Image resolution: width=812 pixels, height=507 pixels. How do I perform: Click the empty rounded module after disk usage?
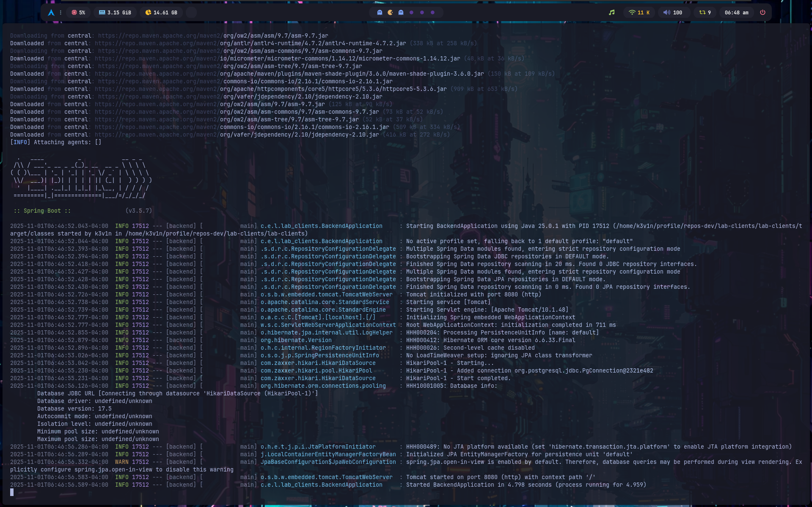tap(191, 13)
